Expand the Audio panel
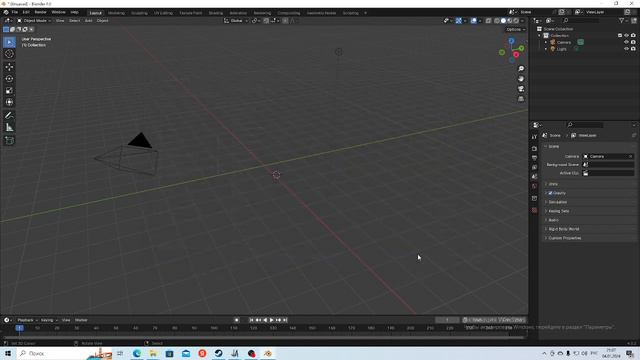This screenshot has height=360, width=640. point(590,220)
